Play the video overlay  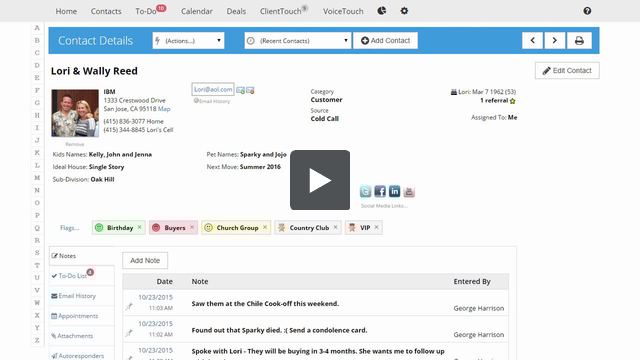(320, 180)
